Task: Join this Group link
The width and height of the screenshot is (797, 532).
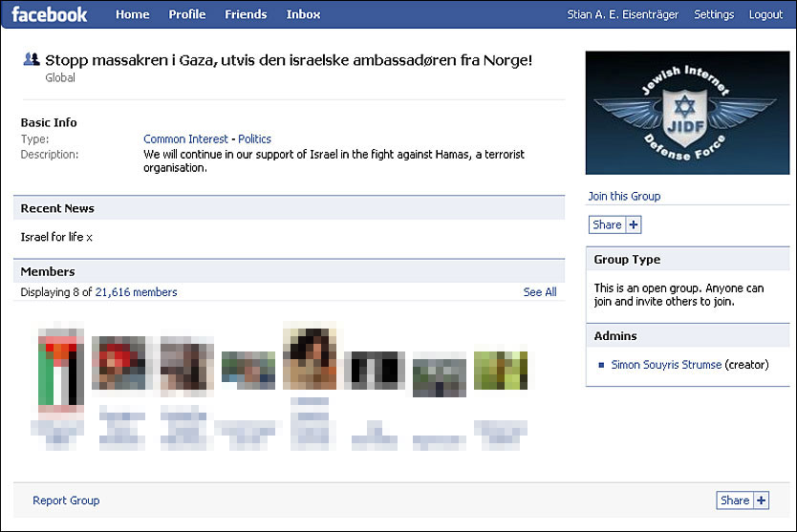Action: click(624, 196)
